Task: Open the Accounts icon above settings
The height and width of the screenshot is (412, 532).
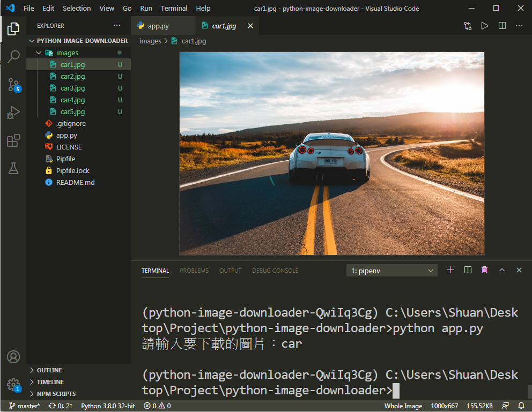Action: point(13,357)
